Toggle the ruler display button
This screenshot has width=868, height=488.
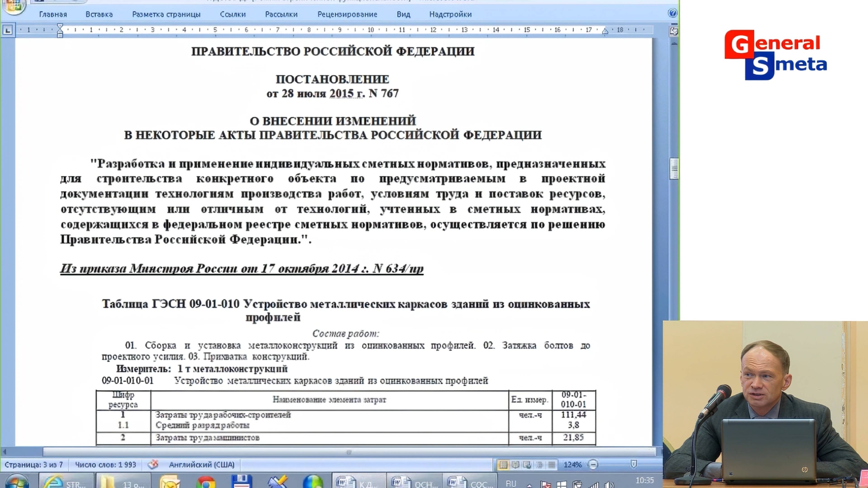[674, 31]
